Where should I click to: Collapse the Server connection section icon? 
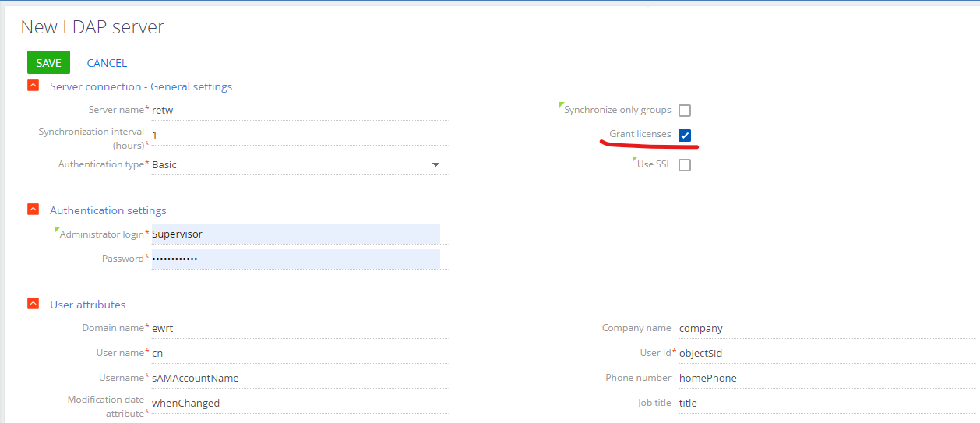point(33,86)
